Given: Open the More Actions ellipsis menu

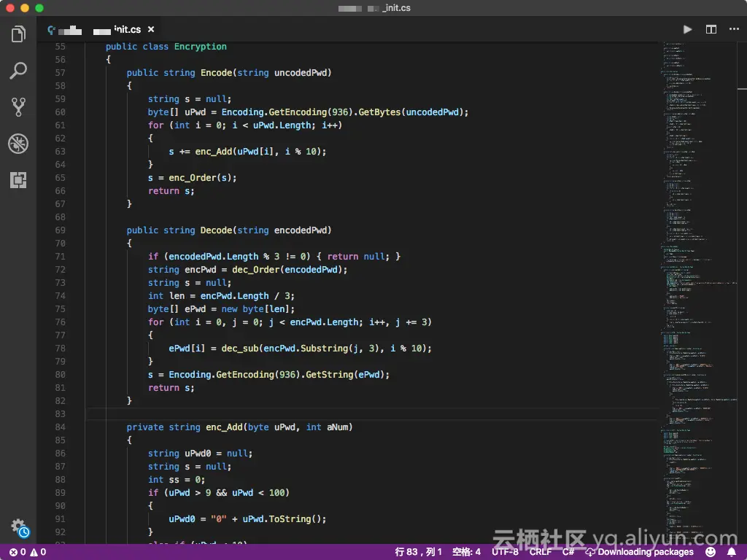Looking at the screenshot, I should pyautogui.click(x=734, y=29).
